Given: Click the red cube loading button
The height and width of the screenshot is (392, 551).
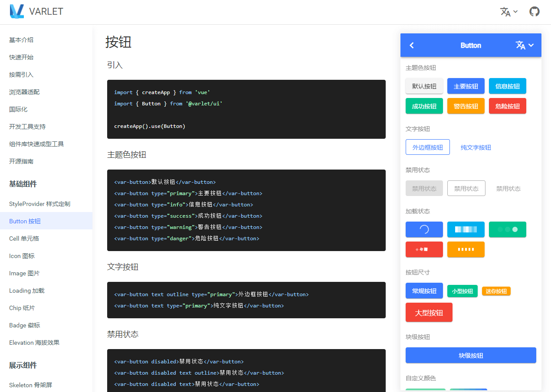Looking at the screenshot, I should 424,249.
